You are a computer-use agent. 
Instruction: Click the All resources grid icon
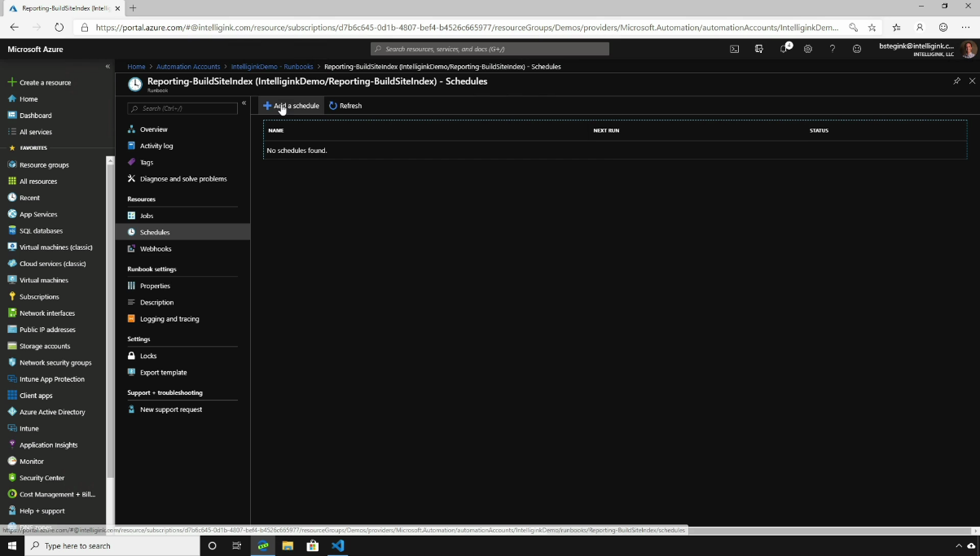pyautogui.click(x=12, y=181)
